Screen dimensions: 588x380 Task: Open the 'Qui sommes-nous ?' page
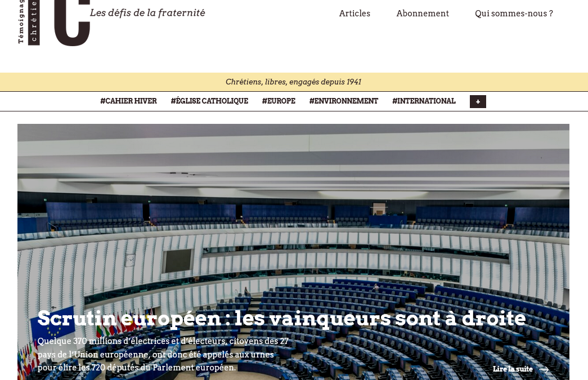click(x=514, y=14)
